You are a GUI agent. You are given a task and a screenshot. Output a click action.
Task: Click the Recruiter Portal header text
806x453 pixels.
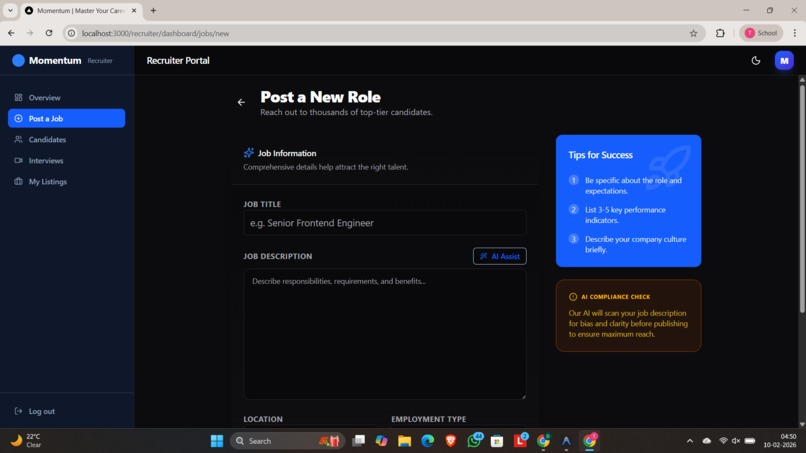pyautogui.click(x=178, y=61)
